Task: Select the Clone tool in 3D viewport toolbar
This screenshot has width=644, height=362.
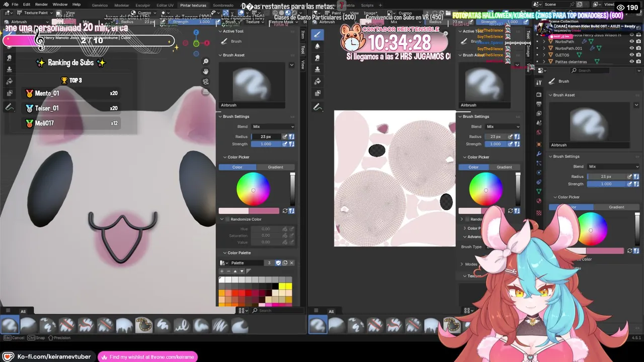Action: click(9, 69)
